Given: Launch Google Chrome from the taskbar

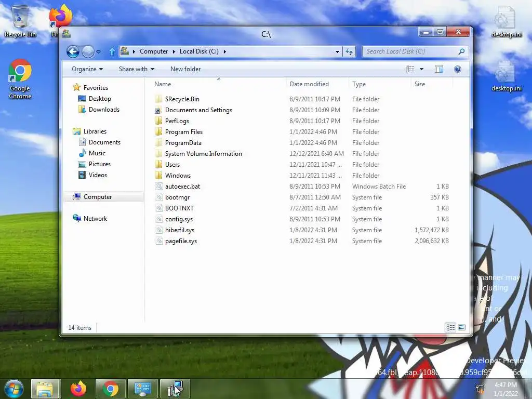Looking at the screenshot, I should 111,389.
